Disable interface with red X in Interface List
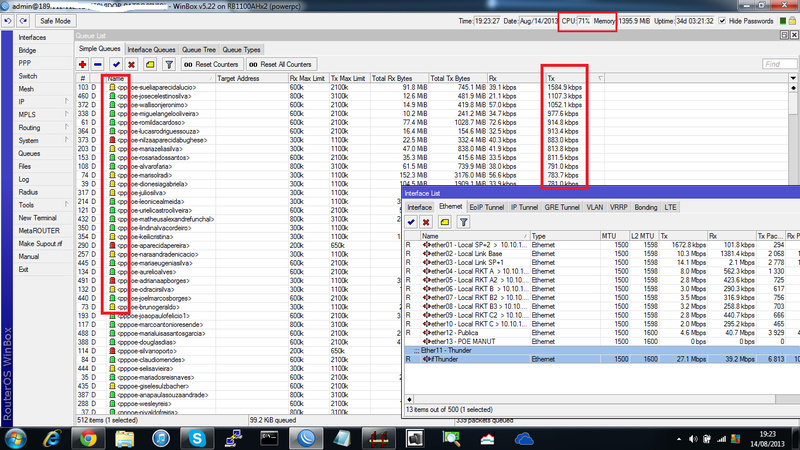This screenshot has width=800, height=450. (426, 222)
